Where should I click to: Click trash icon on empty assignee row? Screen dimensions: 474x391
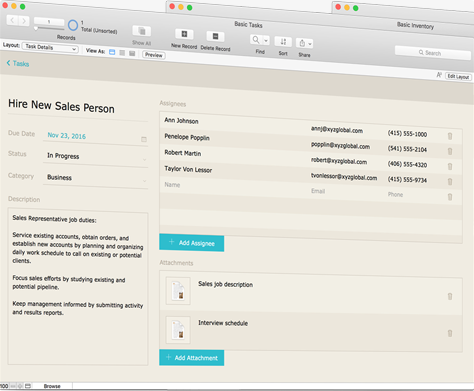point(450,197)
